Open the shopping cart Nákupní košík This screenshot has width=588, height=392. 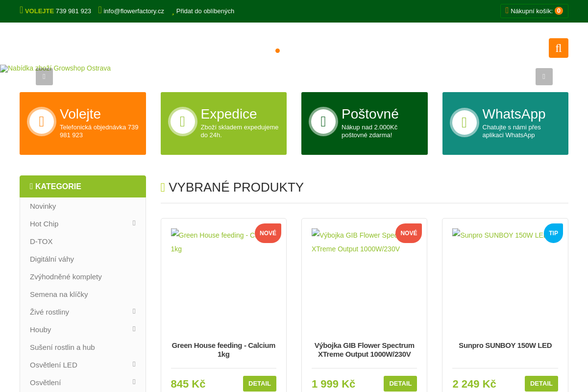click(534, 11)
